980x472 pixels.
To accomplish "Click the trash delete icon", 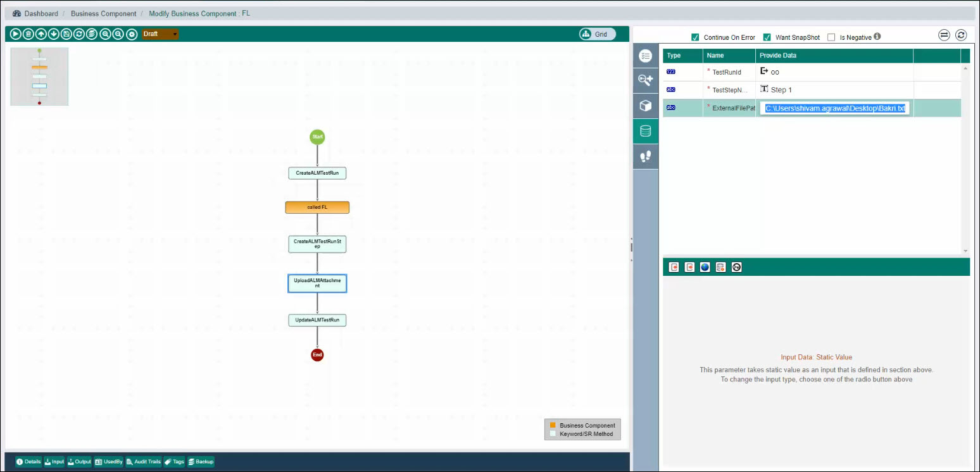I will [28, 34].
